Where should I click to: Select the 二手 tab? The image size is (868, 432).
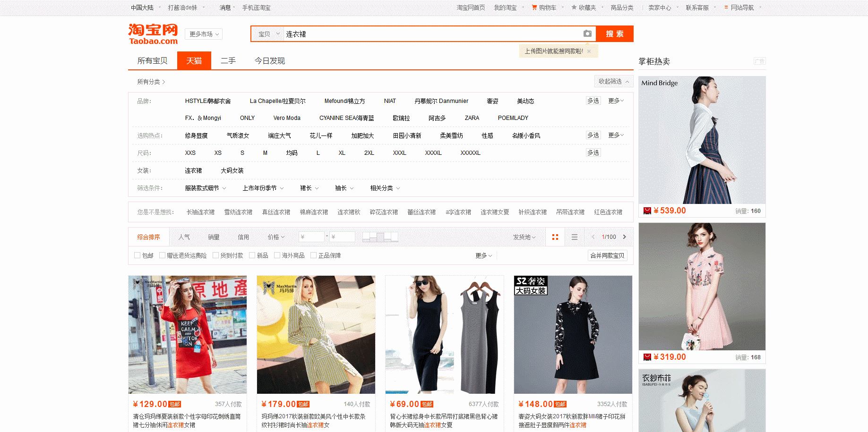(x=228, y=60)
